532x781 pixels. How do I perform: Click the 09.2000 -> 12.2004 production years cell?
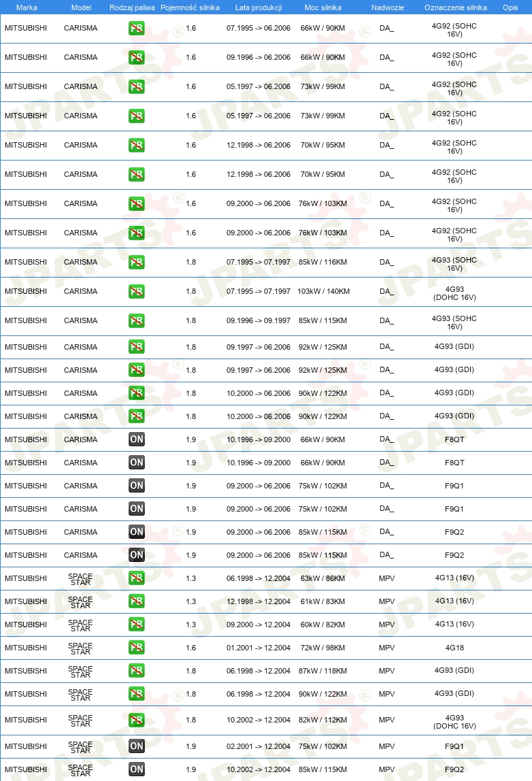coord(259,625)
